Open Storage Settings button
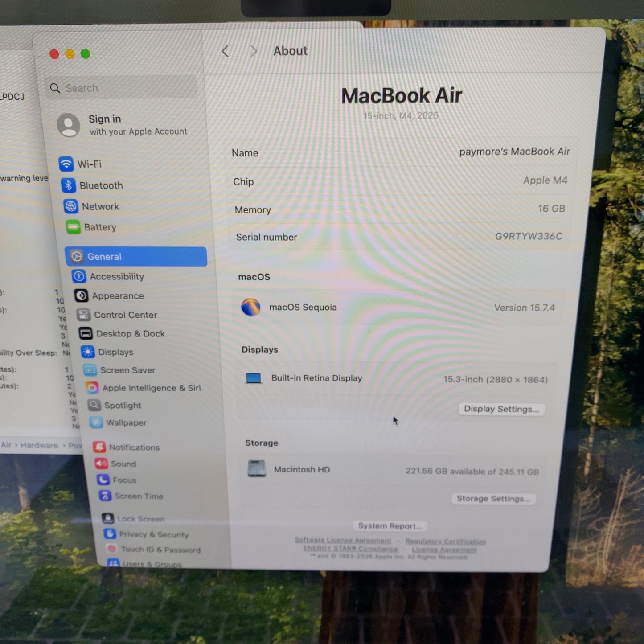This screenshot has width=644, height=644. [x=493, y=499]
